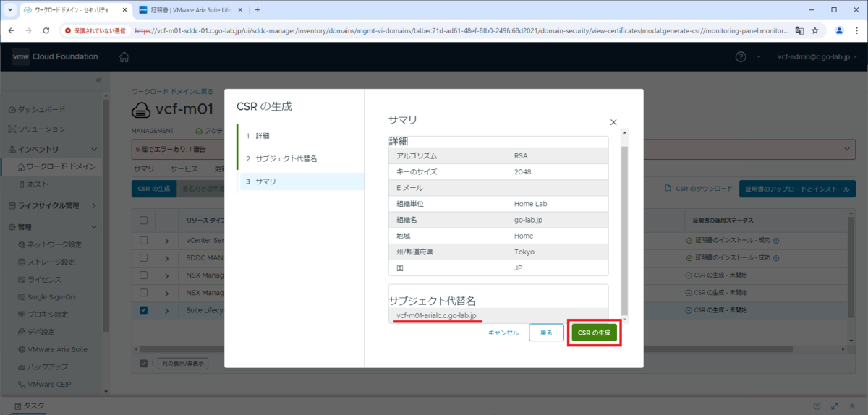Collapse the 管理 section chevron
Viewport: 868px width, 415px height.
point(95,226)
